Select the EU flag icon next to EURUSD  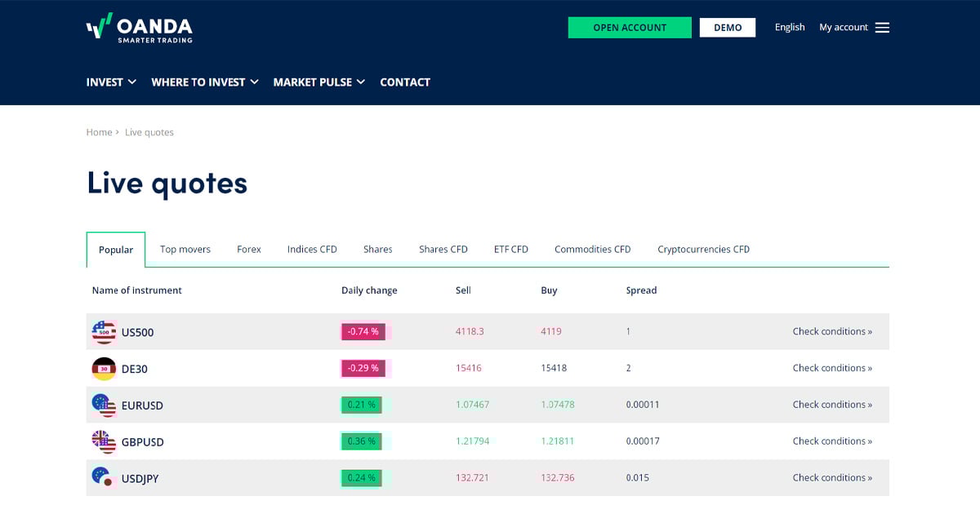point(105,405)
